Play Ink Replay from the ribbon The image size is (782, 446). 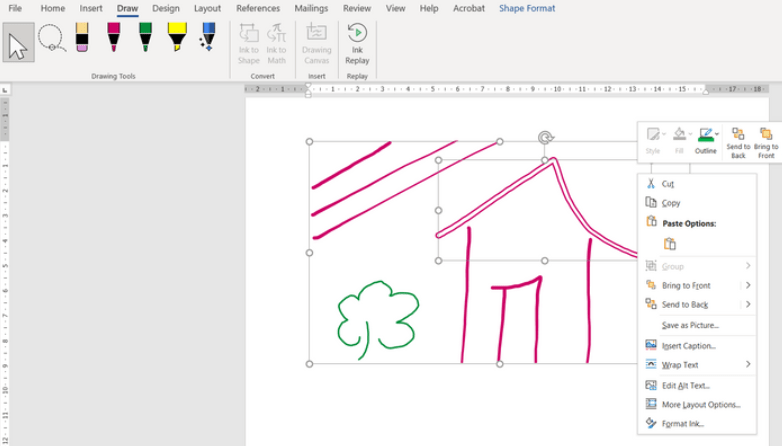pos(357,43)
